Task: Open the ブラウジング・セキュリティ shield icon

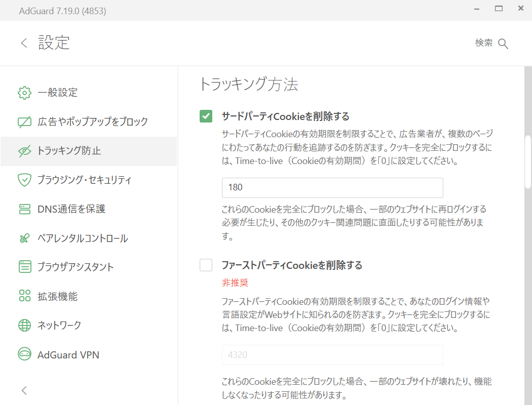Action: tap(24, 180)
